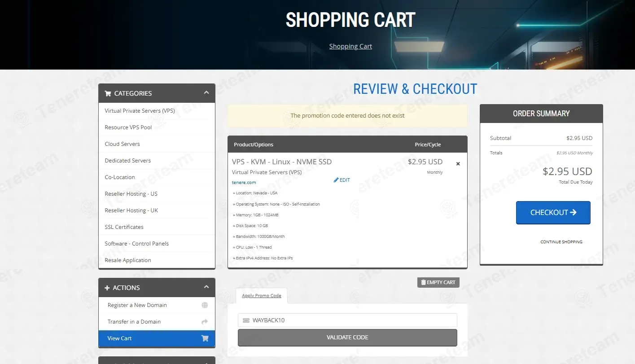Select View Cart in Actions
The height and width of the screenshot is (364, 635).
[157, 338]
